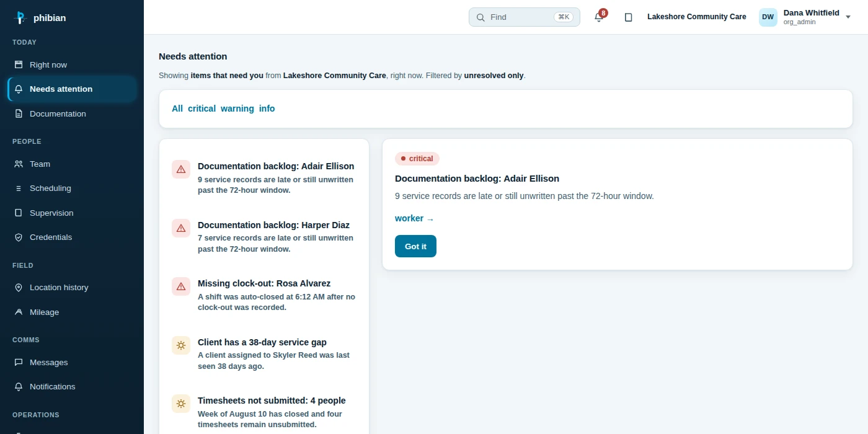Filter list by warning

pos(237,108)
